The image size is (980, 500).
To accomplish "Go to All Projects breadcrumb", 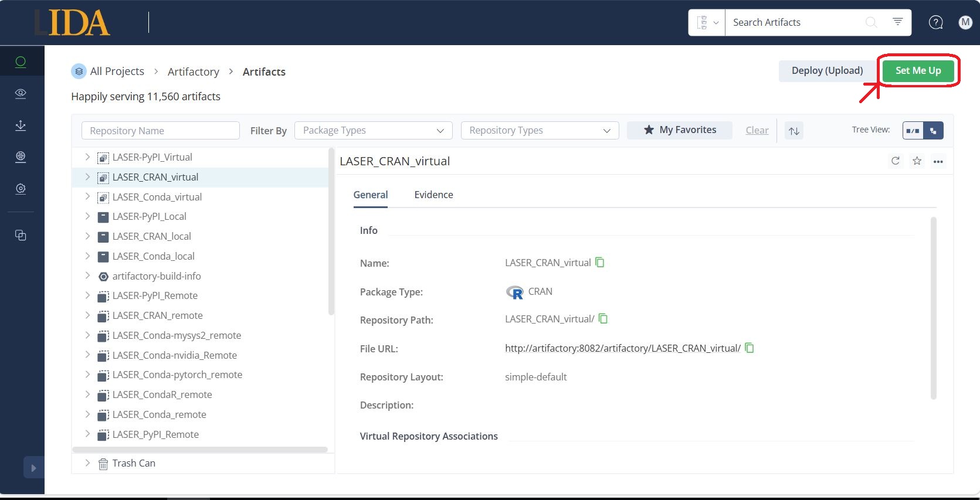I will click(117, 72).
